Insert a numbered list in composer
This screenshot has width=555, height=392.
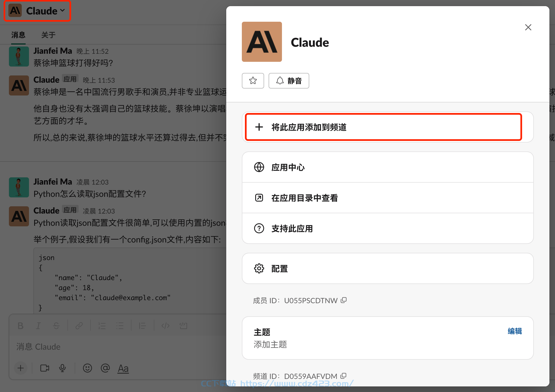(102, 326)
